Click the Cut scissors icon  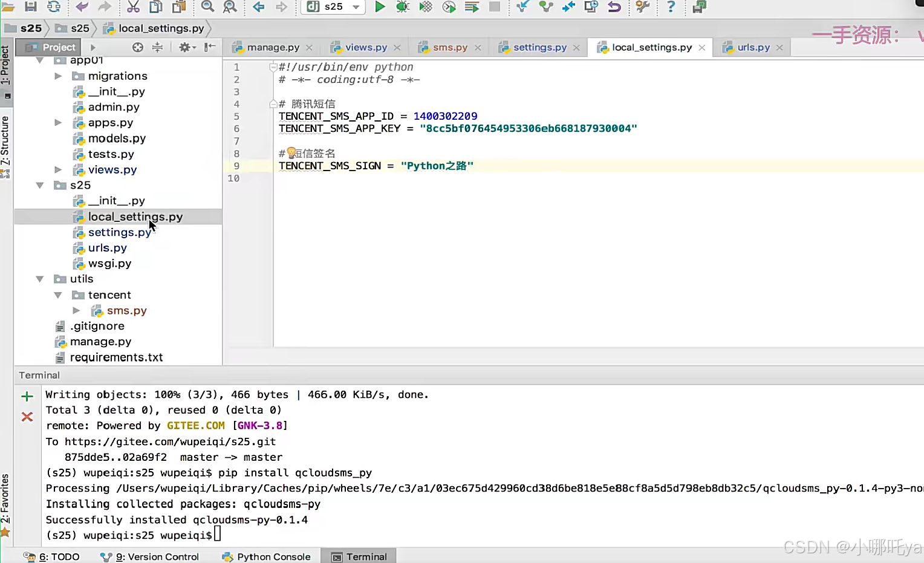(x=133, y=7)
